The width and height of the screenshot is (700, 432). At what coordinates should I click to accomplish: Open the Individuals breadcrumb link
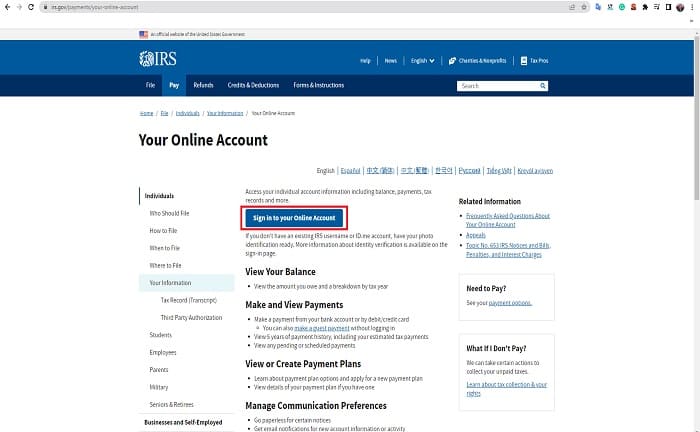pyautogui.click(x=188, y=113)
